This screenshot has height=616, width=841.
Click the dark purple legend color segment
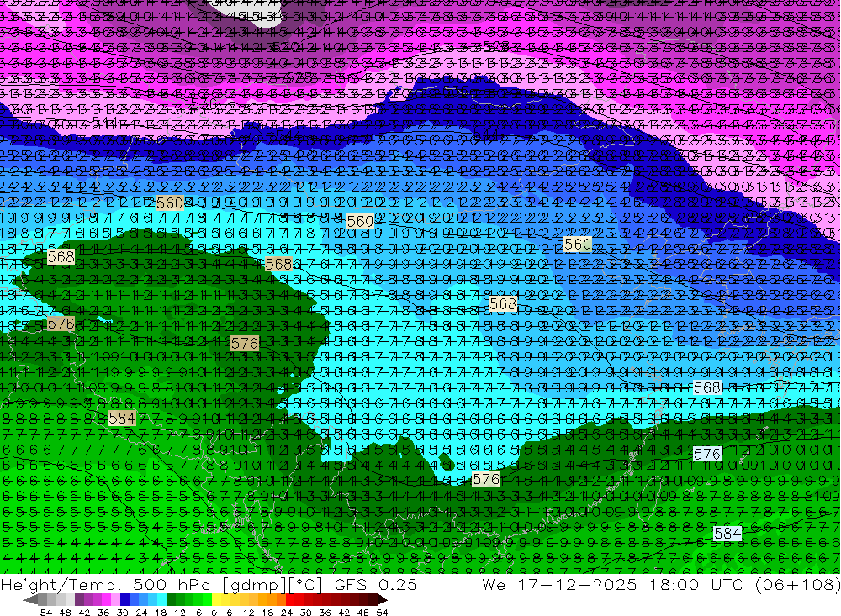pyautogui.click(x=79, y=600)
